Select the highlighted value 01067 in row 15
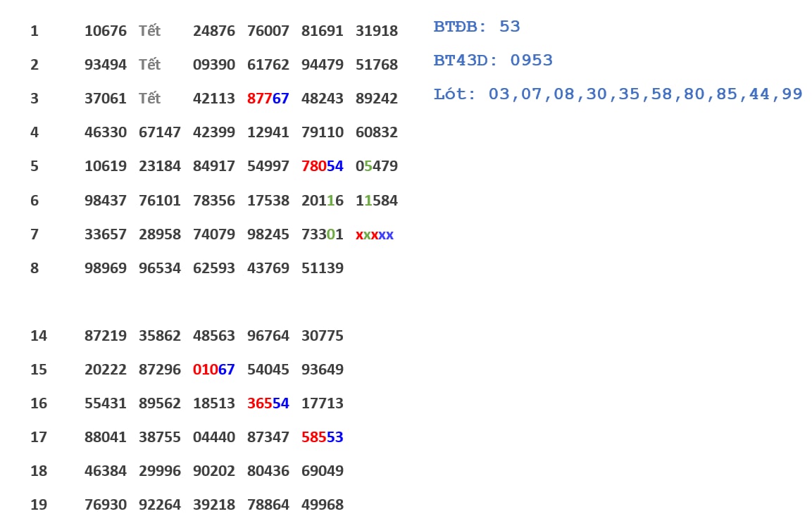 coord(213,370)
